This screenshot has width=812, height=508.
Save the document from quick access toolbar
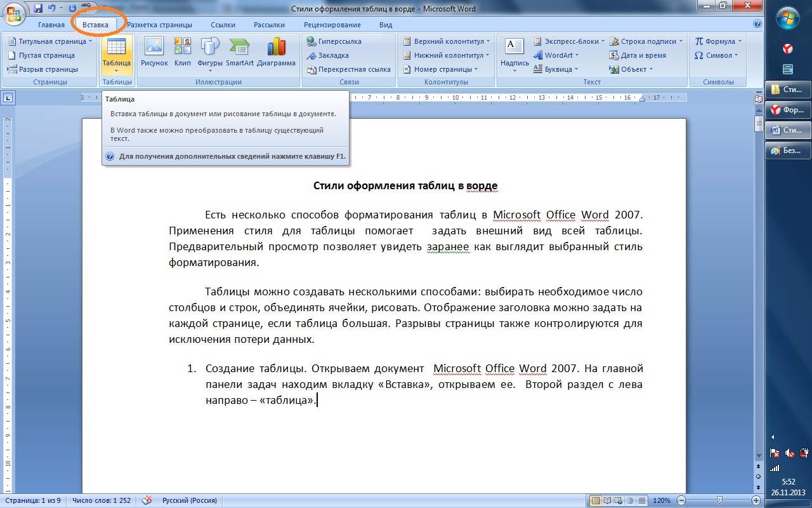click(x=38, y=8)
